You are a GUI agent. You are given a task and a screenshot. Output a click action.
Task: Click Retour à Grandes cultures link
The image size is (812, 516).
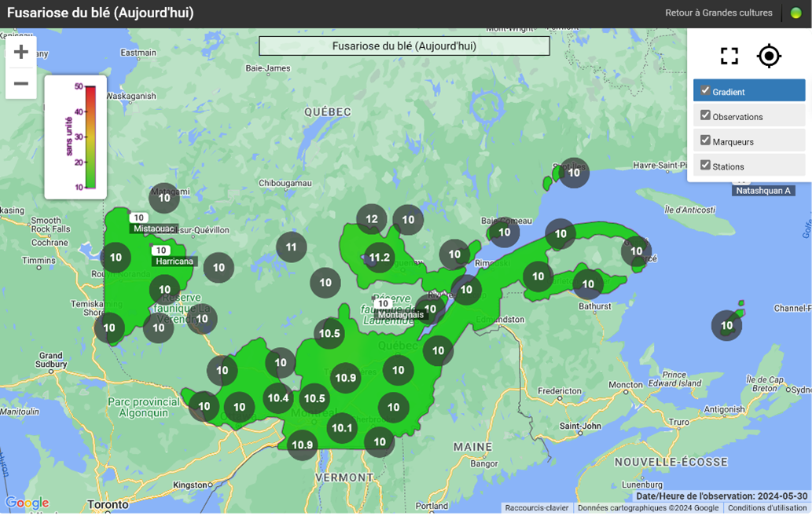(718, 13)
